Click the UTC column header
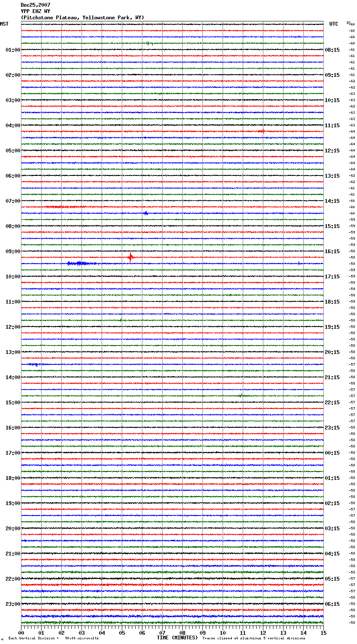This screenshot has height=644, width=357. click(334, 24)
